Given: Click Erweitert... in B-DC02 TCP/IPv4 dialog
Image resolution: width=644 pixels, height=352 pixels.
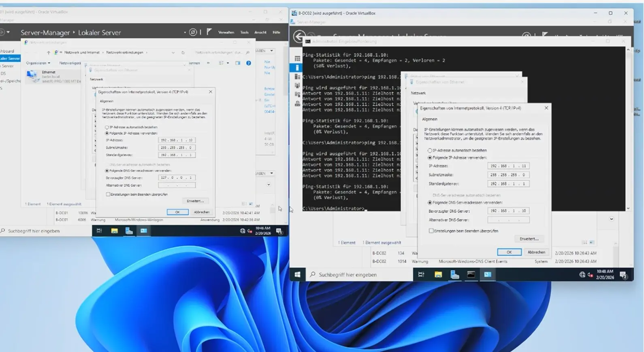Looking at the screenshot, I should click(529, 239).
